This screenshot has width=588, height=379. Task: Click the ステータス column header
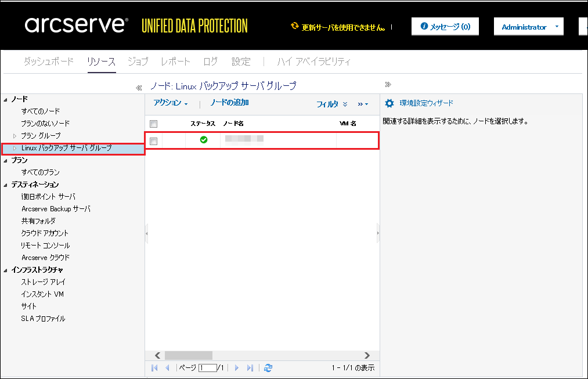[x=203, y=124]
